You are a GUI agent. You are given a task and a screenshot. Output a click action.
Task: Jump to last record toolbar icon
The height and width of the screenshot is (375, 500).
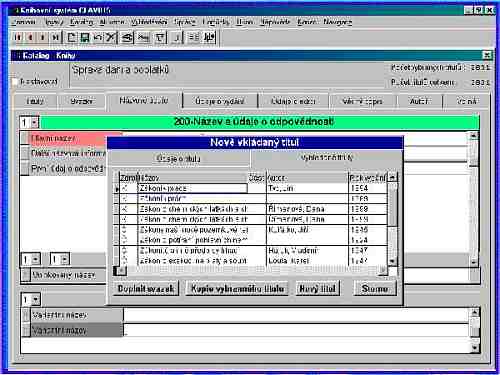(56, 37)
